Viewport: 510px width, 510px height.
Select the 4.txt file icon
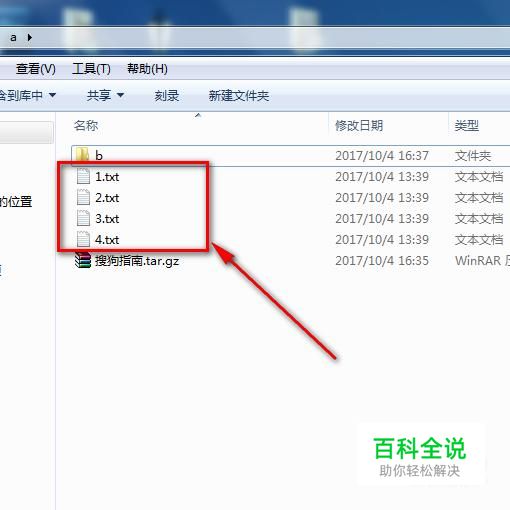tap(83, 239)
